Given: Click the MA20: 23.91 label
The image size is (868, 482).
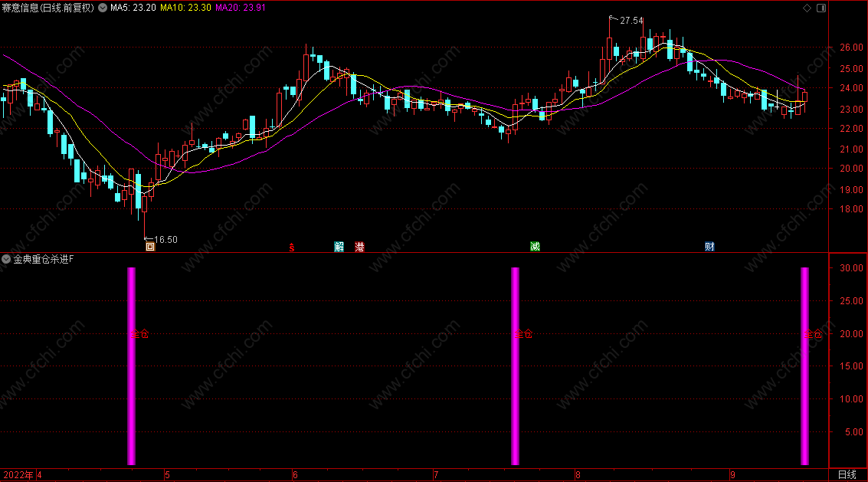Looking at the screenshot, I should (241, 8).
